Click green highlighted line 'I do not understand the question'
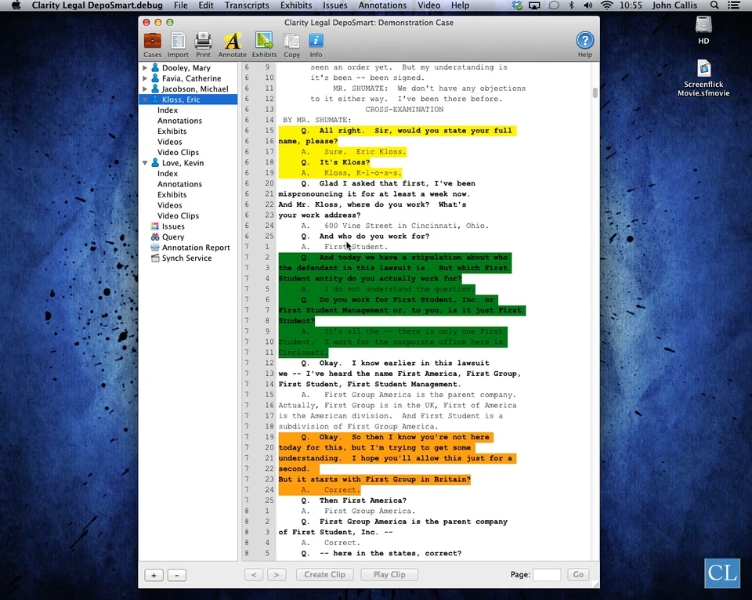This screenshot has width=752, height=600. coord(376,289)
